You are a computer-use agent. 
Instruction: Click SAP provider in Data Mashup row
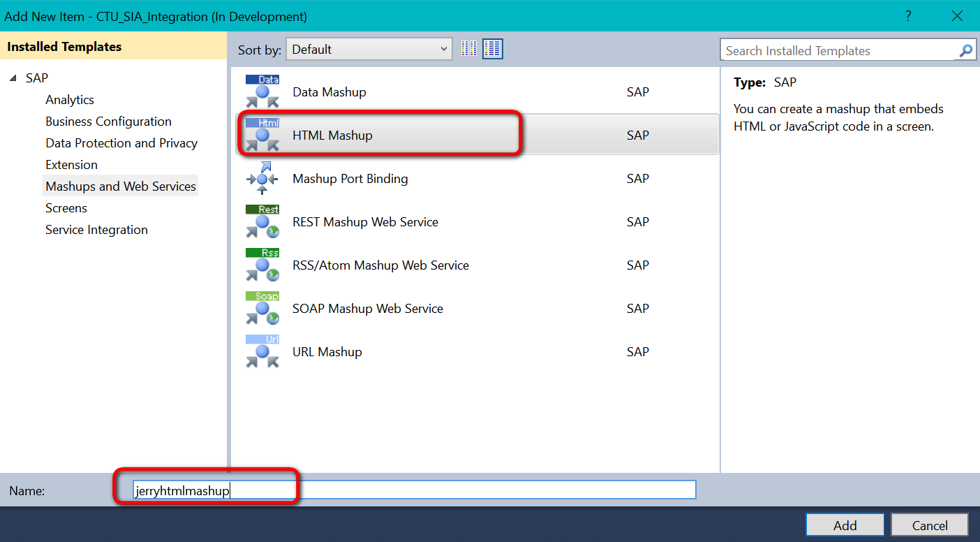638,92
